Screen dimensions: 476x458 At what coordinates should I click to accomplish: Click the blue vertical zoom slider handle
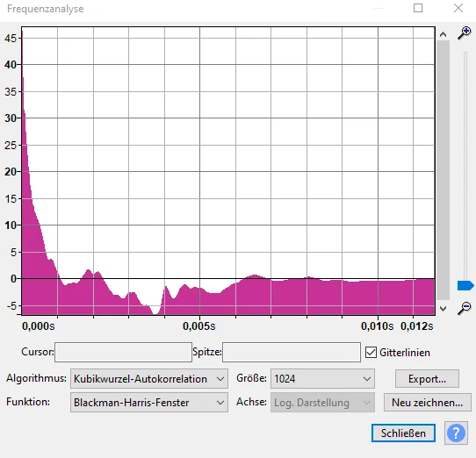tap(465, 286)
